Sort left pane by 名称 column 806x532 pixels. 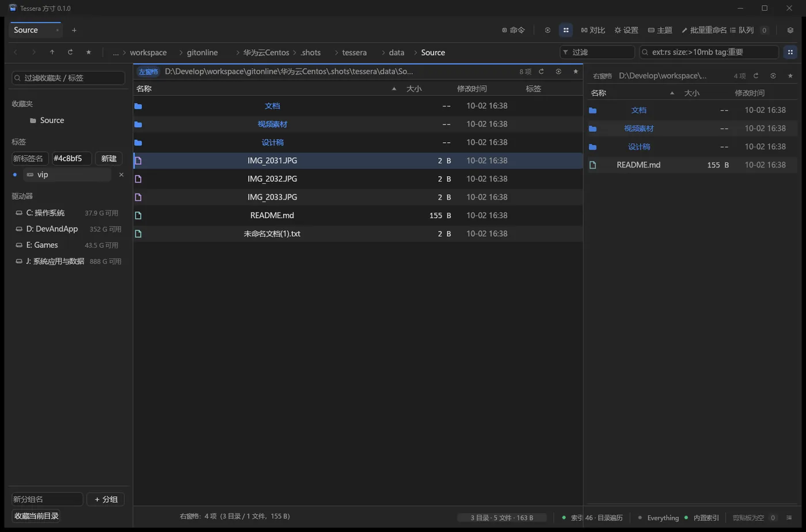click(x=144, y=89)
